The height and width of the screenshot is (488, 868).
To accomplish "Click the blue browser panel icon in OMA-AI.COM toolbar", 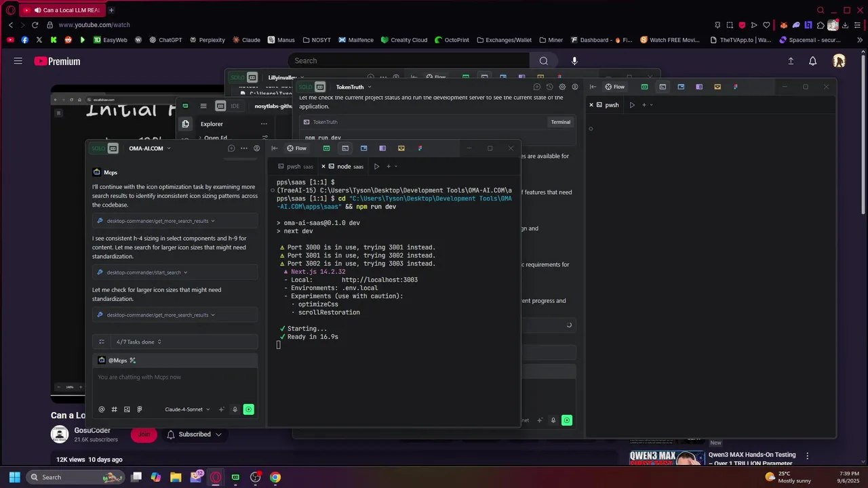I will 363,148.
